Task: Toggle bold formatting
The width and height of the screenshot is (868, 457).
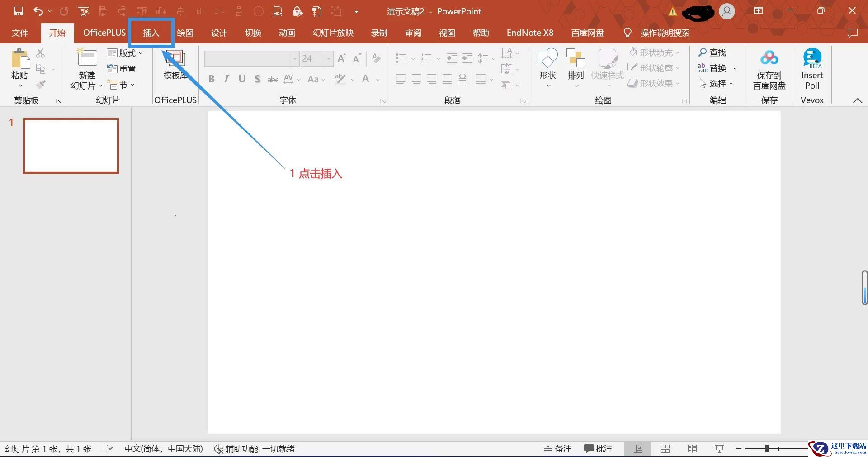Action: [x=211, y=79]
